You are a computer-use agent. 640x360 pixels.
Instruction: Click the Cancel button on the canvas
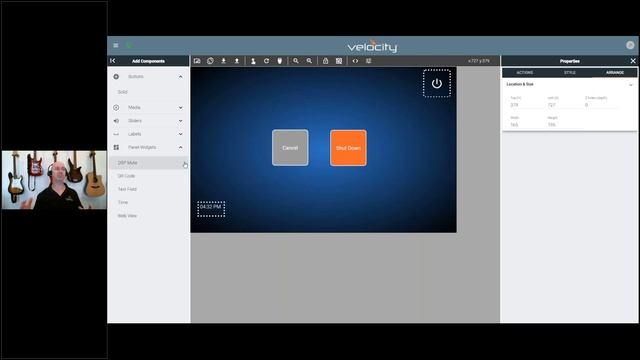(290, 148)
